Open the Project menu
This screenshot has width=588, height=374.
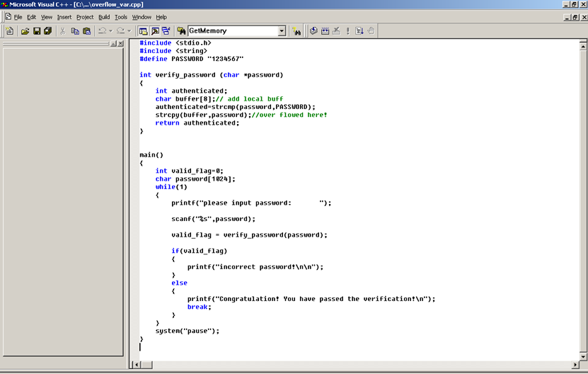coord(85,17)
